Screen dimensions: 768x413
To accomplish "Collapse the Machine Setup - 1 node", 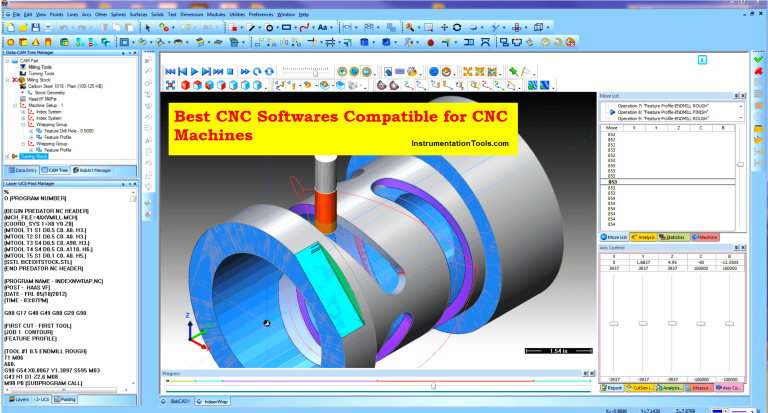I will (14, 104).
